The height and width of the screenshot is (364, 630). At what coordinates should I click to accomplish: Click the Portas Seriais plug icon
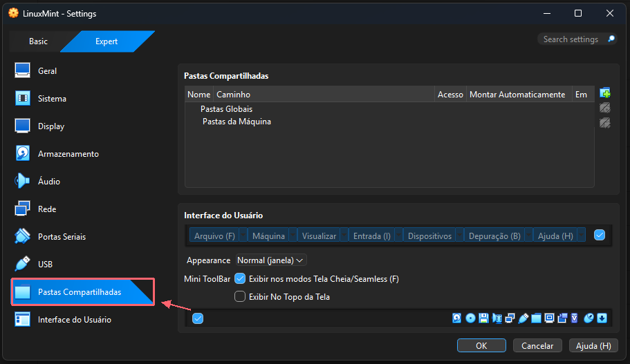23,236
